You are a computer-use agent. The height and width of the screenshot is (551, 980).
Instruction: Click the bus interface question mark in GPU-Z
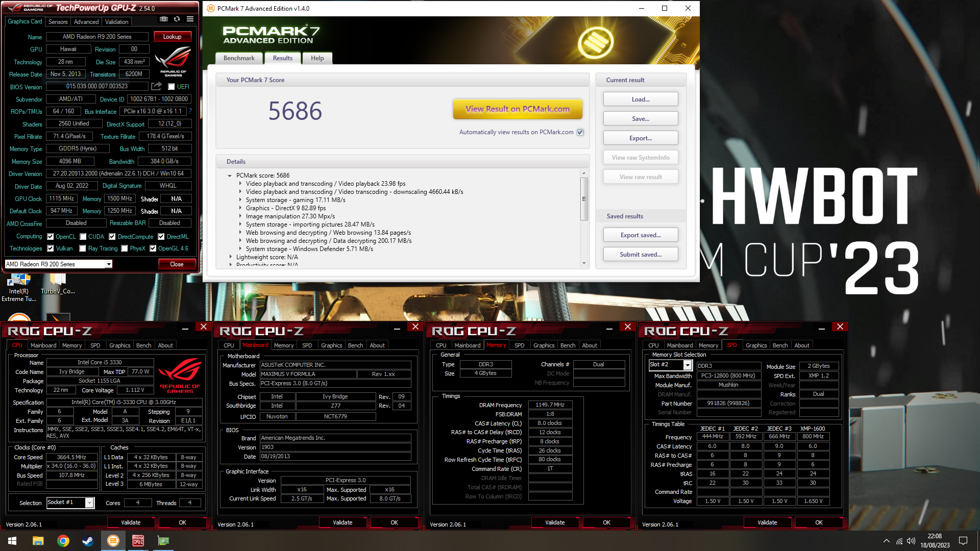click(x=190, y=111)
